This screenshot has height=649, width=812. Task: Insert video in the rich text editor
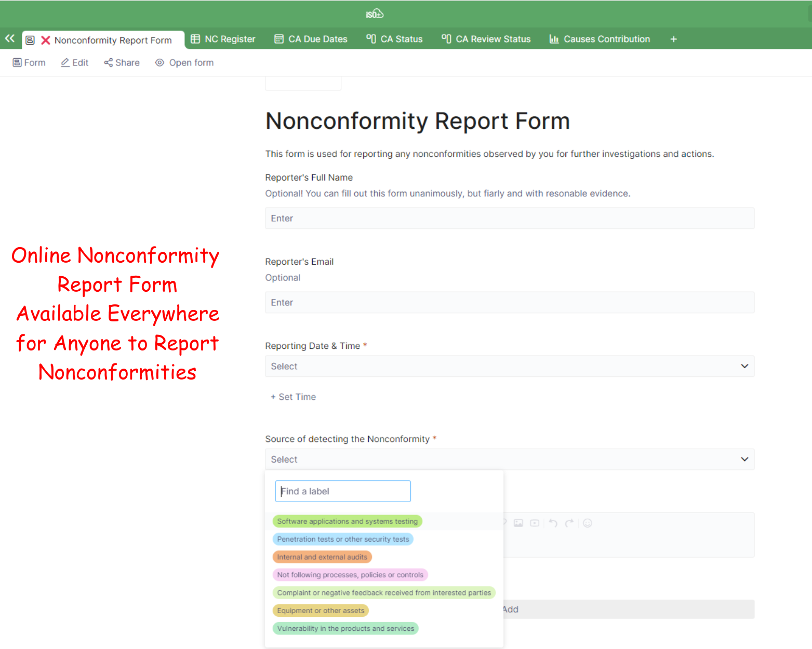(x=535, y=523)
